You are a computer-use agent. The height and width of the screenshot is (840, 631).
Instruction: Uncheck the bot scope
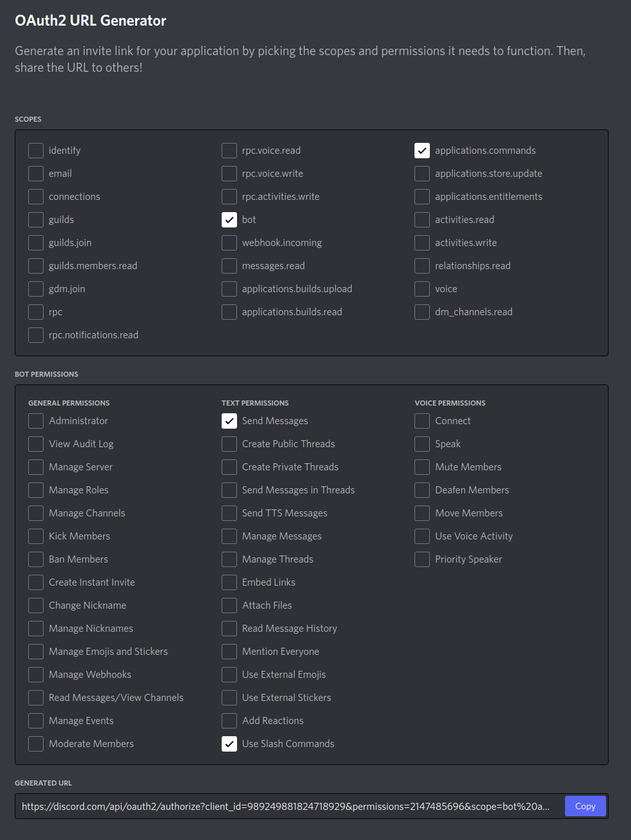pyautogui.click(x=229, y=220)
